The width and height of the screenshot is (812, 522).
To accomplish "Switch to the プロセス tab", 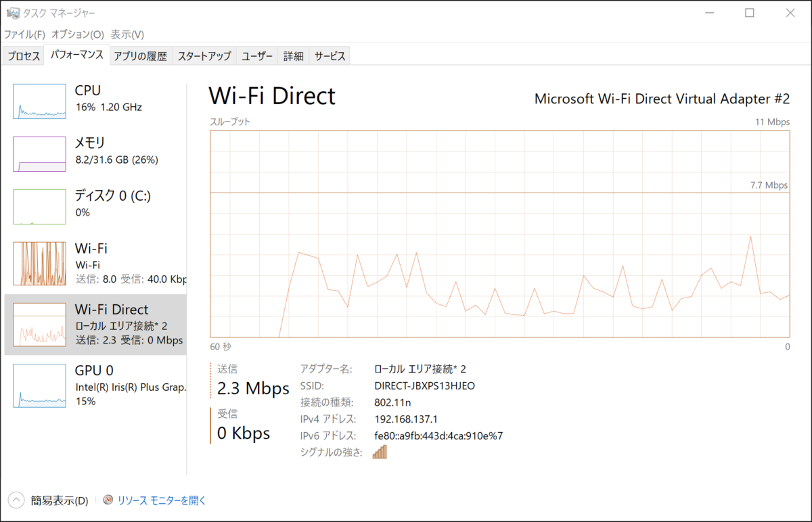I will tap(24, 56).
